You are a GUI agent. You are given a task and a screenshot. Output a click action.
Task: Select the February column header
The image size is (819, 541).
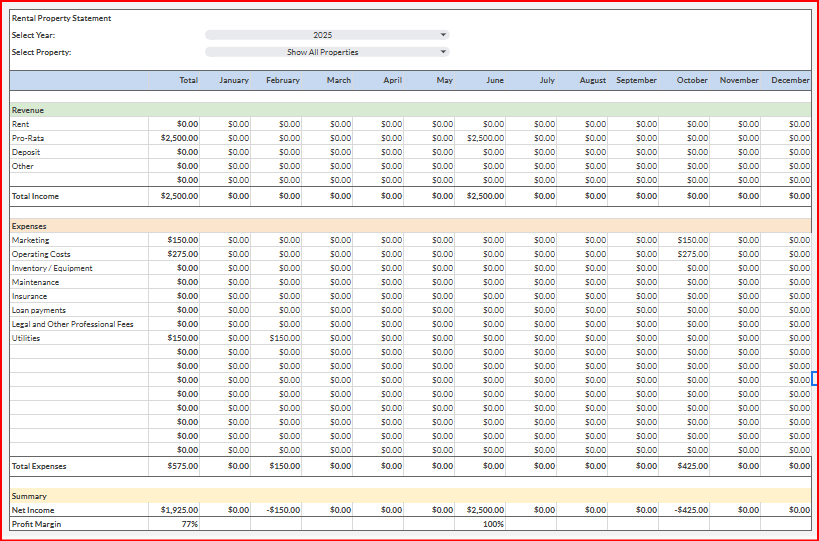point(276,80)
